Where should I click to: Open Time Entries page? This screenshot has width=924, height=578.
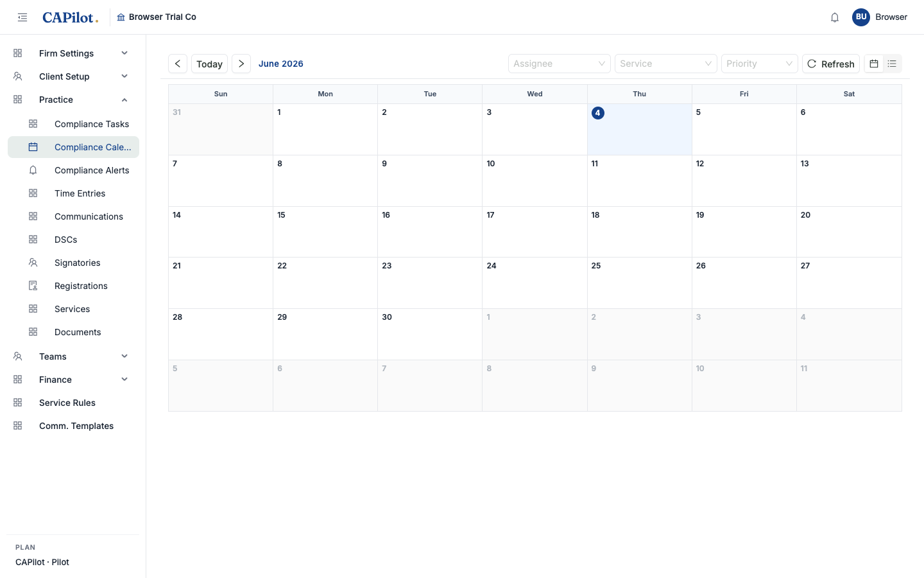tap(73, 193)
